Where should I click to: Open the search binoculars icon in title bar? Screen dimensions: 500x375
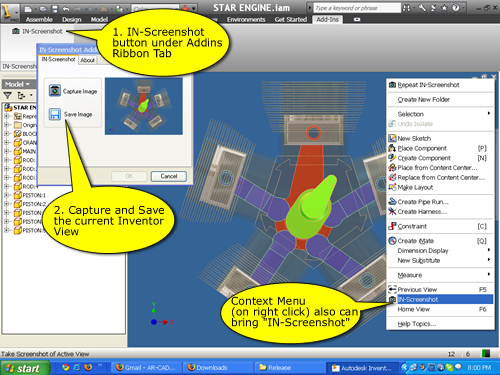coord(407,8)
